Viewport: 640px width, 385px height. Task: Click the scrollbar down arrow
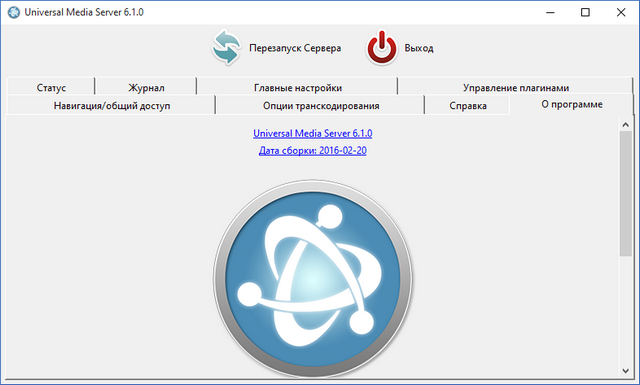tap(625, 371)
